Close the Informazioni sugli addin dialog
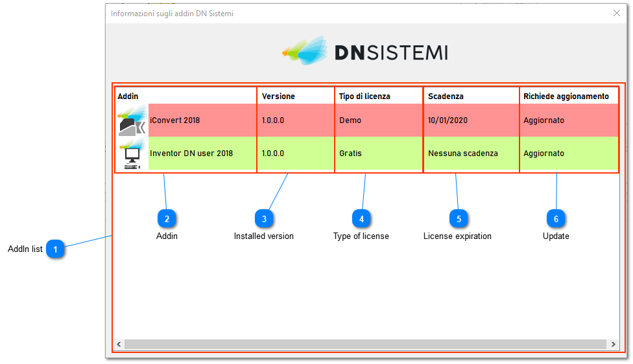Viewport: 633px width, 364px height. pyautogui.click(x=616, y=14)
